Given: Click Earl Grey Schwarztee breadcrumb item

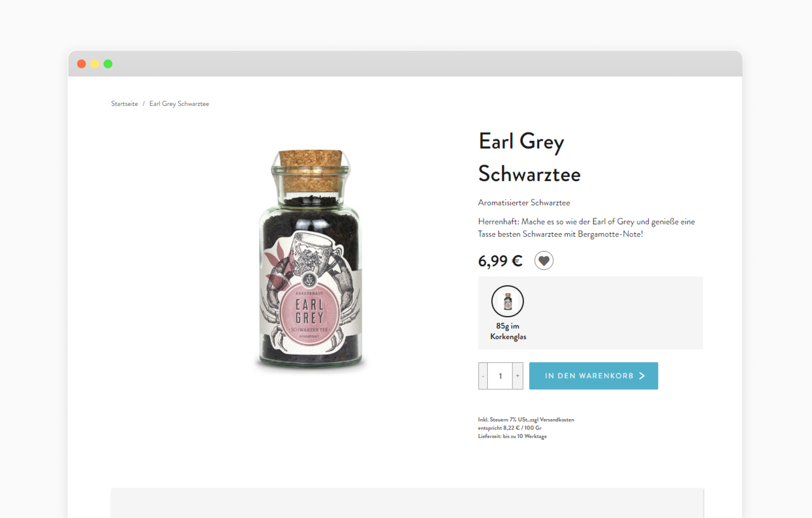Looking at the screenshot, I should (179, 104).
